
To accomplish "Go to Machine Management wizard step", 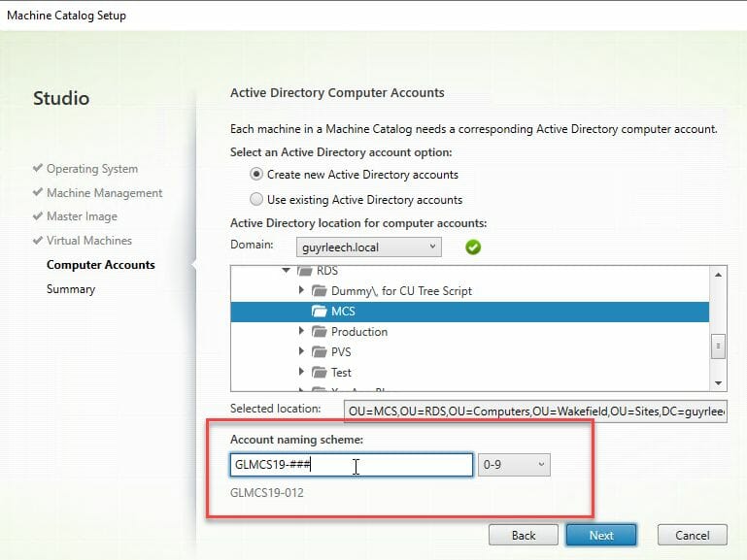I will [104, 193].
